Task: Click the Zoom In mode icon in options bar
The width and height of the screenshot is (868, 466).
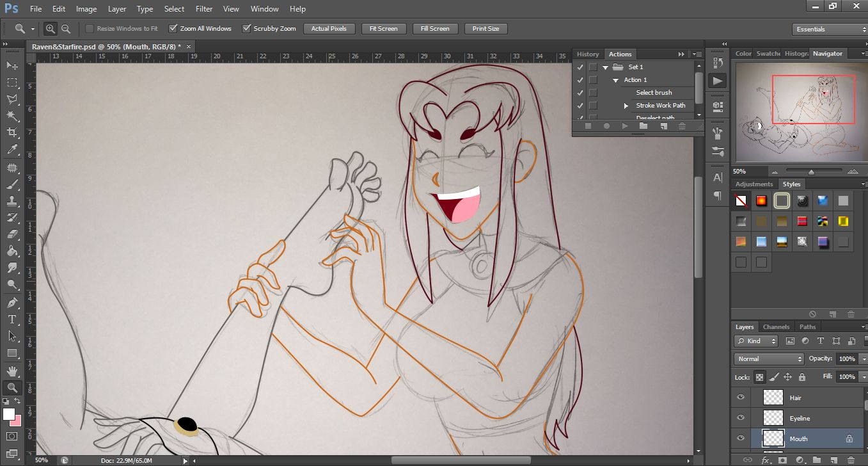Action: 50,28
